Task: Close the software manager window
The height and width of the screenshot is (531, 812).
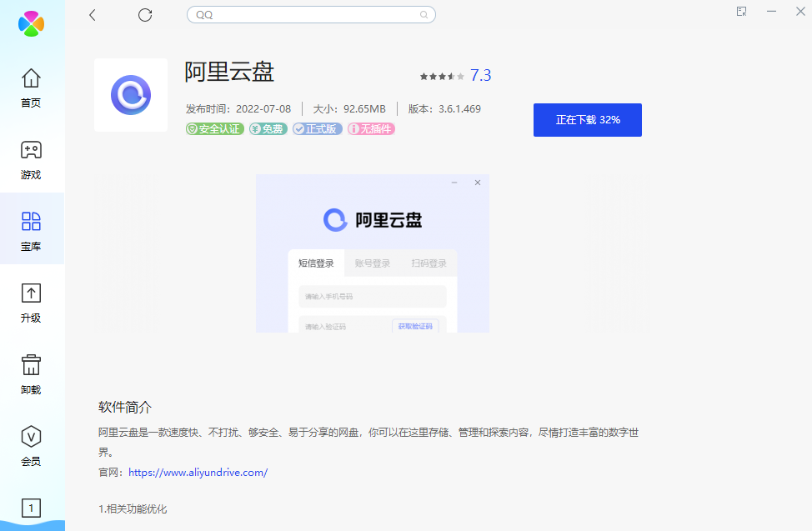Action: click(800, 12)
